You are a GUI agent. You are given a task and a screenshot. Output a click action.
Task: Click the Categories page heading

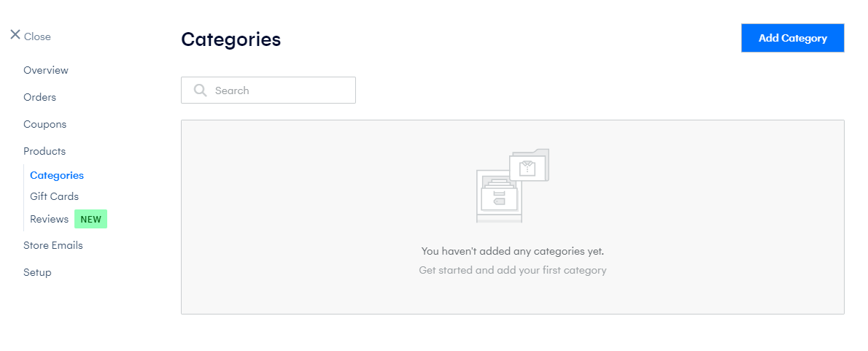pyautogui.click(x=230, y=39)
